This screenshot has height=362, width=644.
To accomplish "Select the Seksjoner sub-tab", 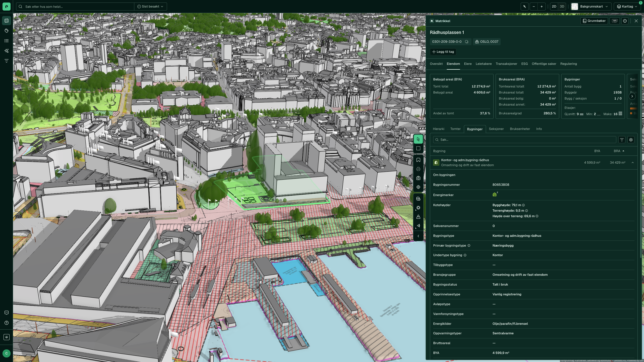I will pyautogui.click(x=496, y=129).
